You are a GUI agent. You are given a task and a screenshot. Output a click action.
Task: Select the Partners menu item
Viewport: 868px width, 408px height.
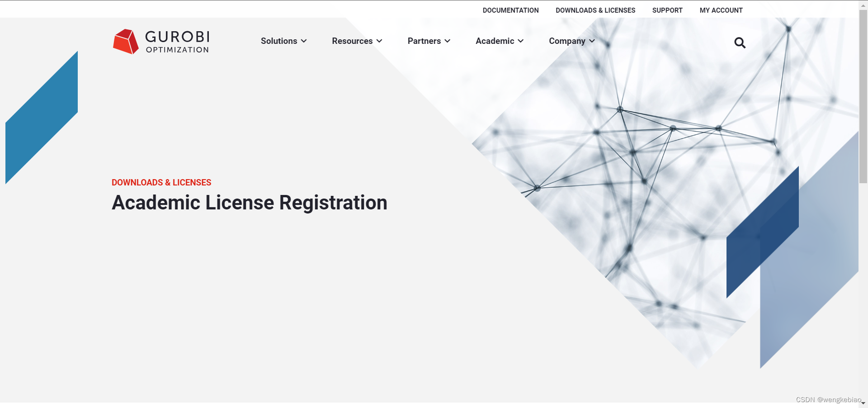click(425, 41)
